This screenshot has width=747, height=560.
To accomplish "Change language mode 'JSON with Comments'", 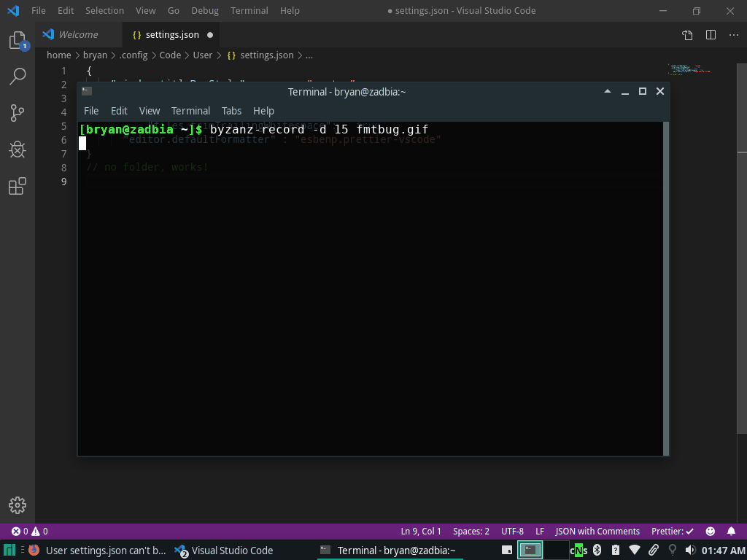I will tap(597, 531).
